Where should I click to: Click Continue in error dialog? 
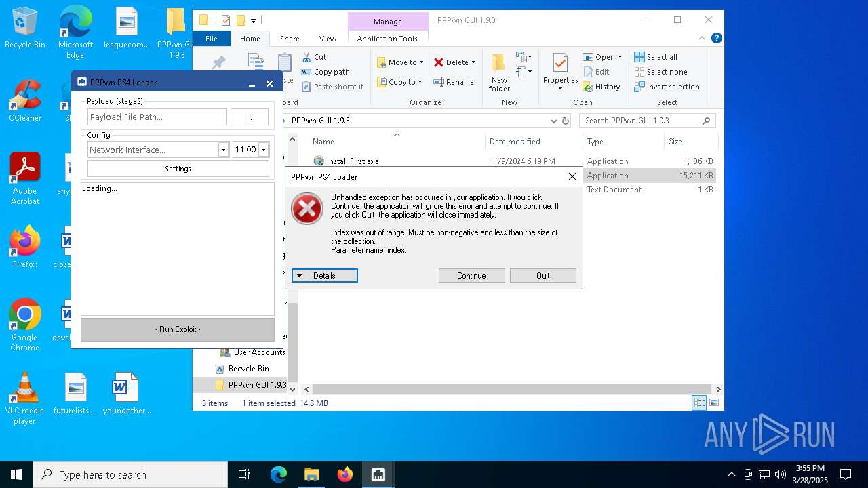471,276
